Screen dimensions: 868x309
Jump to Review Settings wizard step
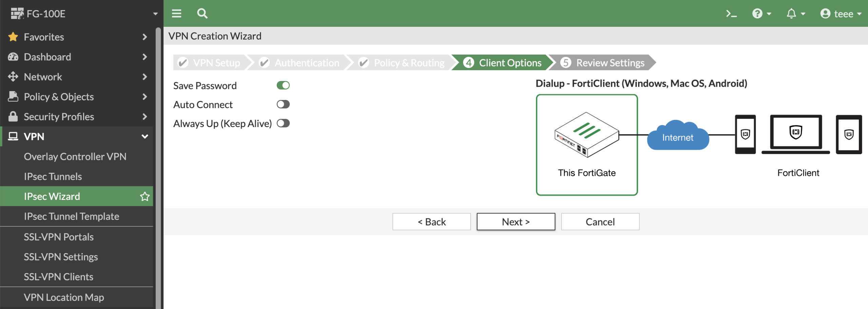(603, 63)
